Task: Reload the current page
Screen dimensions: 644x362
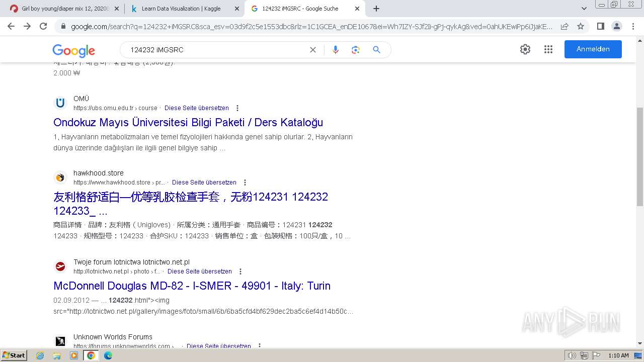Action: click(x=43, y=26)
